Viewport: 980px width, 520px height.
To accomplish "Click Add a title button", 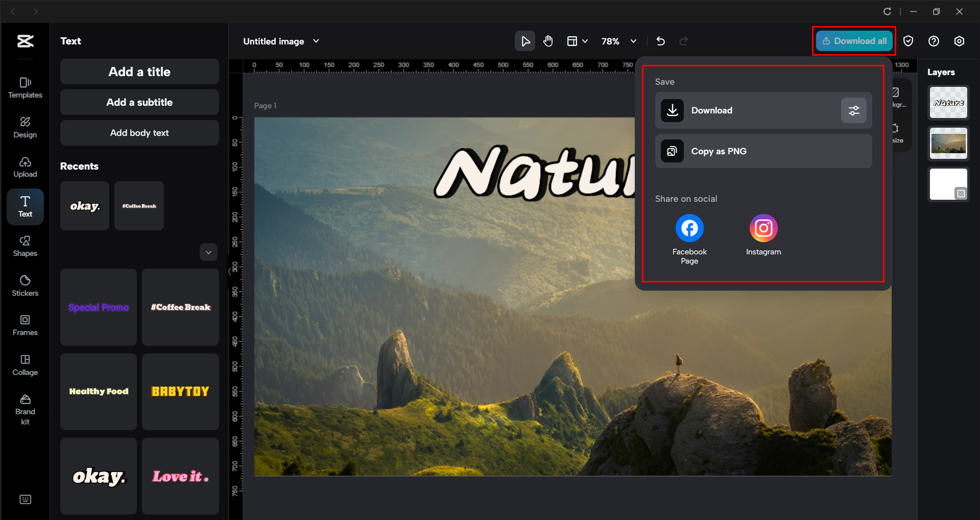I will pyautogui.click(x=139, y=72).
